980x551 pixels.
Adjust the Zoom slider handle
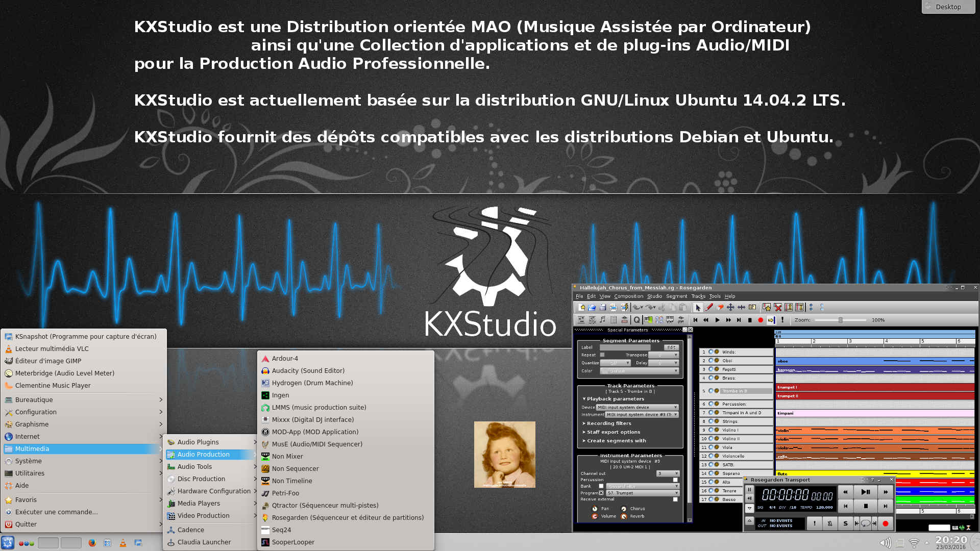click(x=840, y=320)
